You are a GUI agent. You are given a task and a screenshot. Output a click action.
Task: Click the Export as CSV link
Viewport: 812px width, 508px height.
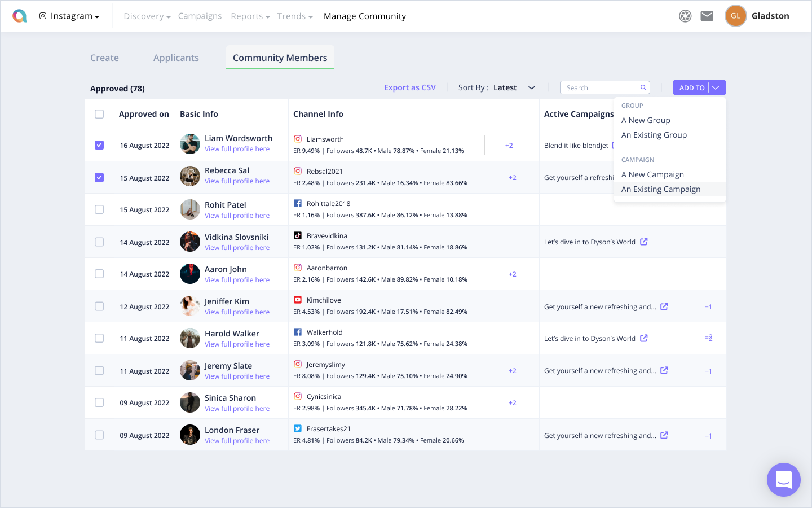click(409, 87)
